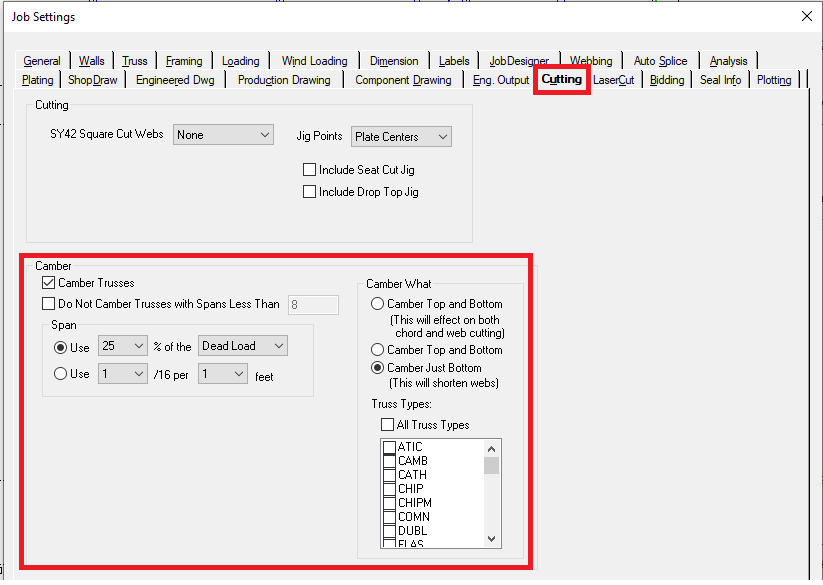This screenshot has width=823, height=585.
Task: Select the Camber Just Bottom option
Action: pyautogui.click(x=377, y=367)
